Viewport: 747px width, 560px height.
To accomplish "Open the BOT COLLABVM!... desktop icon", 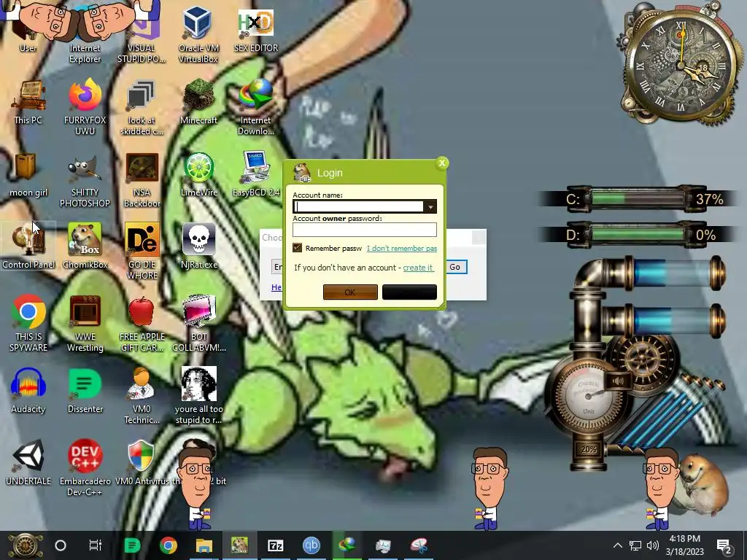I will pos(198,324).
